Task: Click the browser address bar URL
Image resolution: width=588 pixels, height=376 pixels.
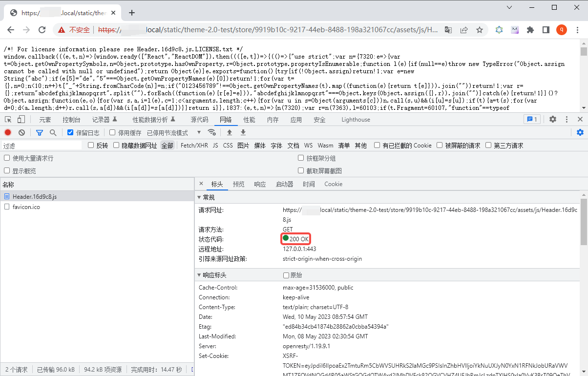Action: (x=268, y=30)
